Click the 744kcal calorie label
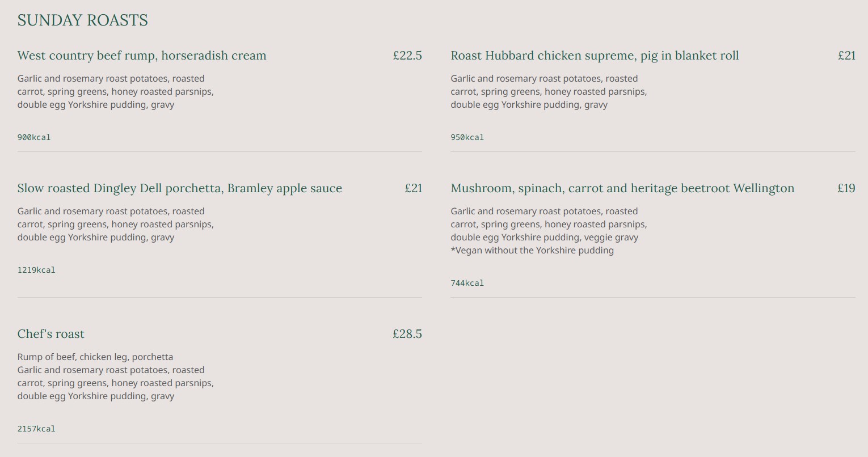 point(467,283)
